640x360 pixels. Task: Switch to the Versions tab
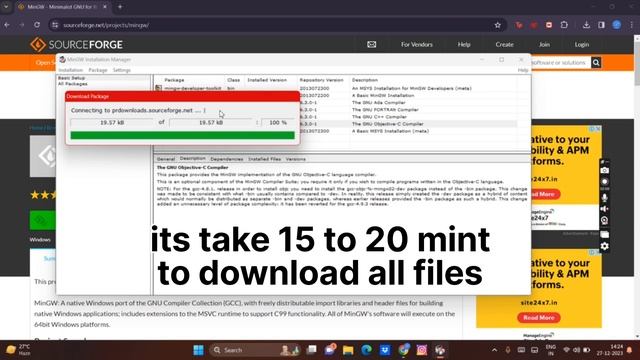[296, 159]
